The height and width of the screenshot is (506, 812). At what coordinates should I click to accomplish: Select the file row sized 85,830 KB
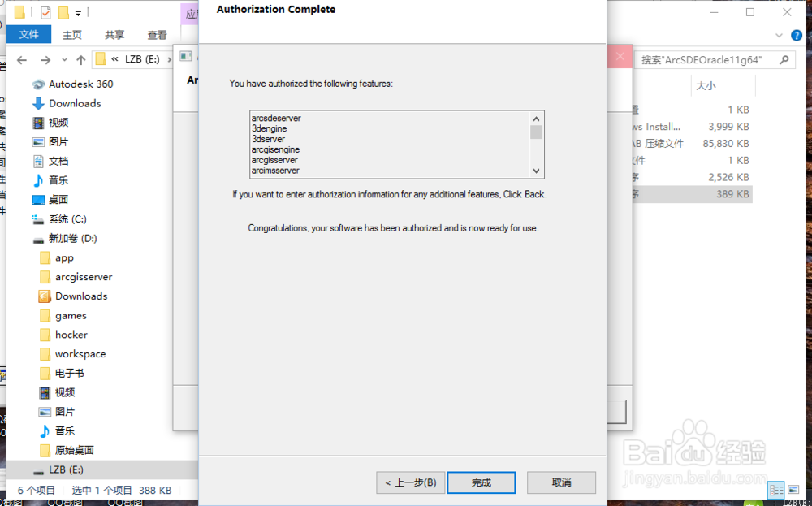pos(692,144)
